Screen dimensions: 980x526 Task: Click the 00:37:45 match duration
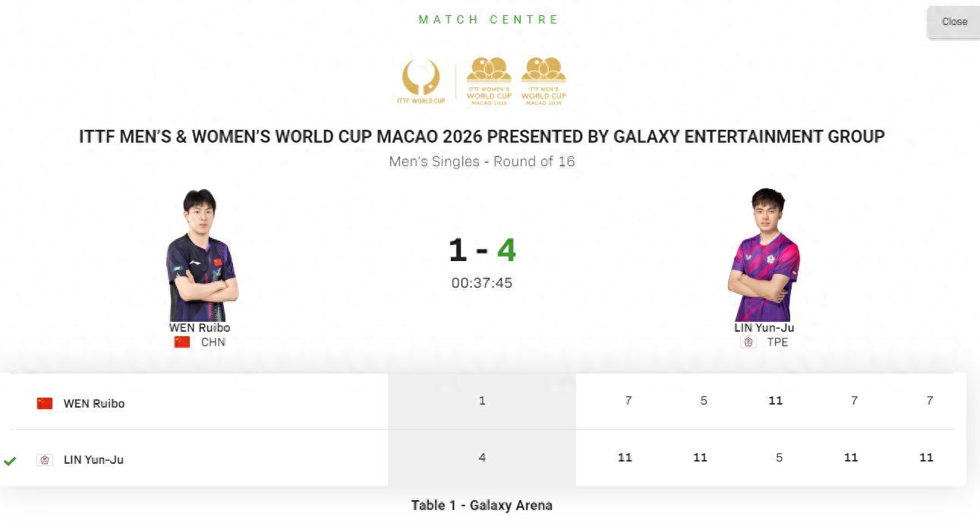point(482,283)
